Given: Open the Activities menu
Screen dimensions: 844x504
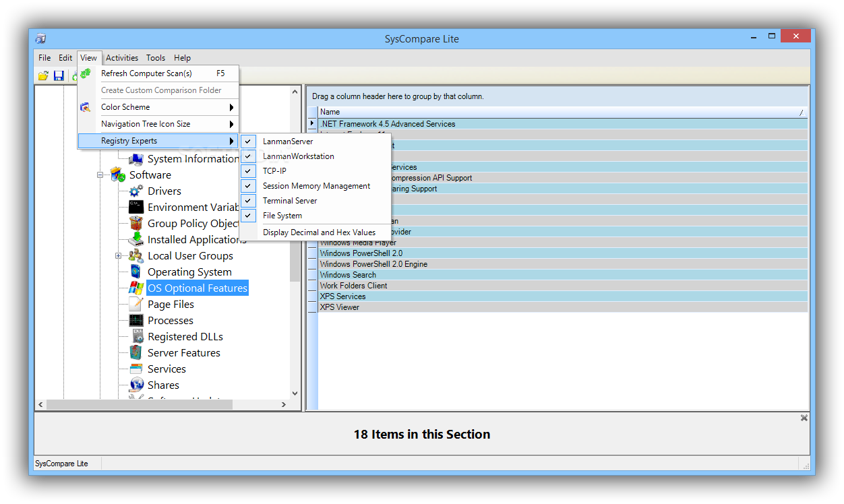Looking at the screenshot, I should [122, 58].
